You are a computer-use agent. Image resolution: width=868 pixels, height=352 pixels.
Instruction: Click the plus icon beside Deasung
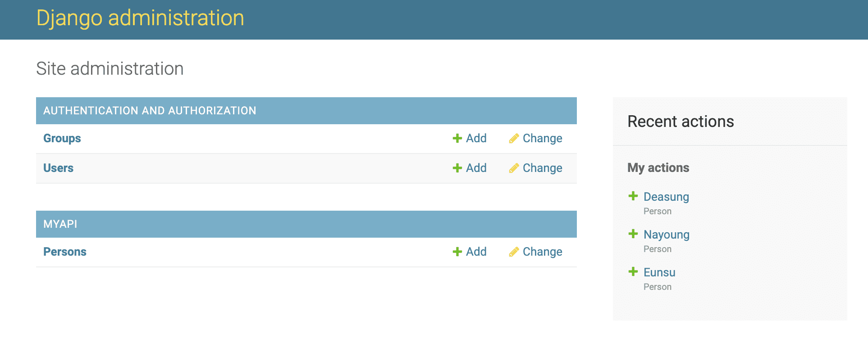coord(633,196)
